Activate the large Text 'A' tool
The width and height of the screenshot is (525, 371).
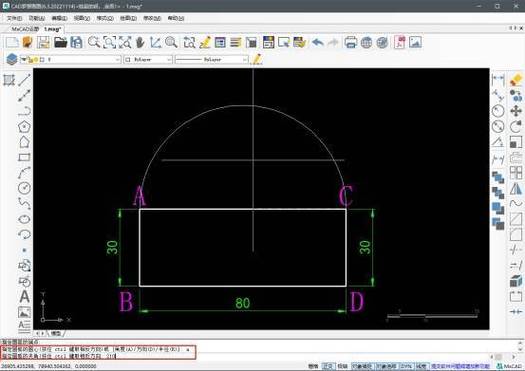[x=24, y=297]
